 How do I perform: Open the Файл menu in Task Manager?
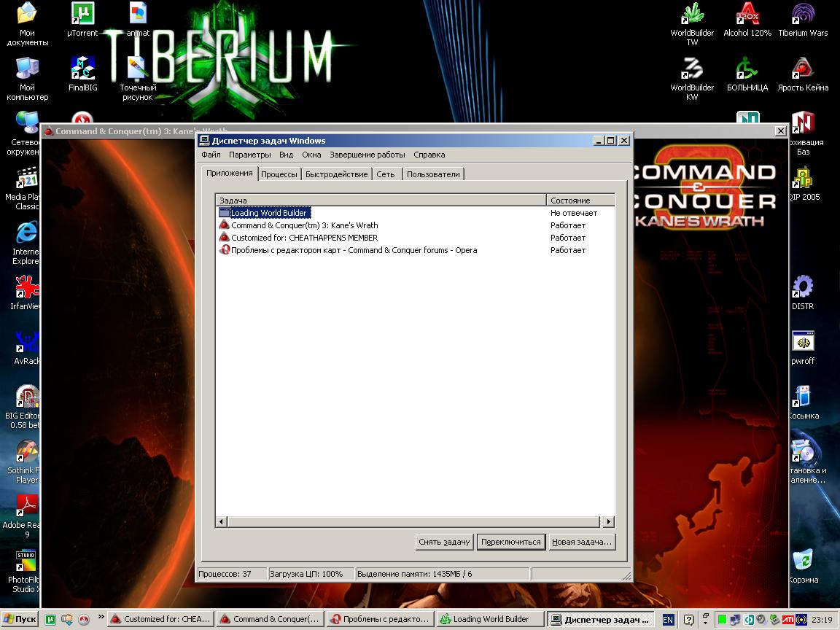point(211,155)
